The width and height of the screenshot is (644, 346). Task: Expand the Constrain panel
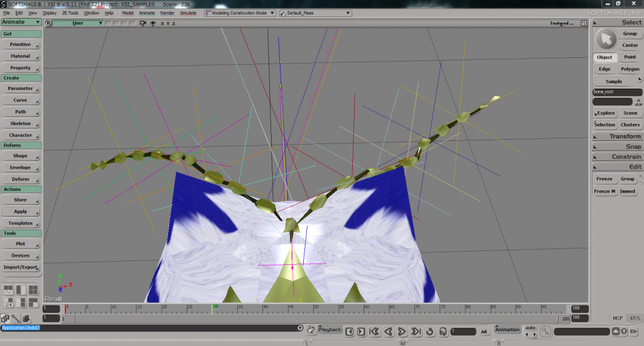click(x=618, y=157)
